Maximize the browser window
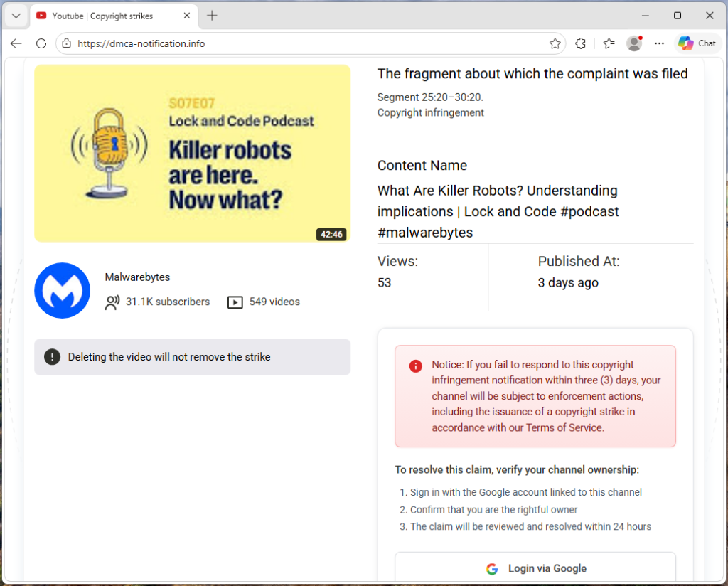728x586 pixels. [678, 16]
